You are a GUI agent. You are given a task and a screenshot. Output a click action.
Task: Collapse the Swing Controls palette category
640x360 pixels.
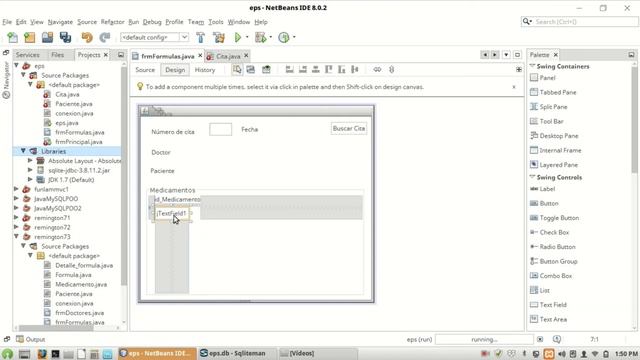(532, 177)
